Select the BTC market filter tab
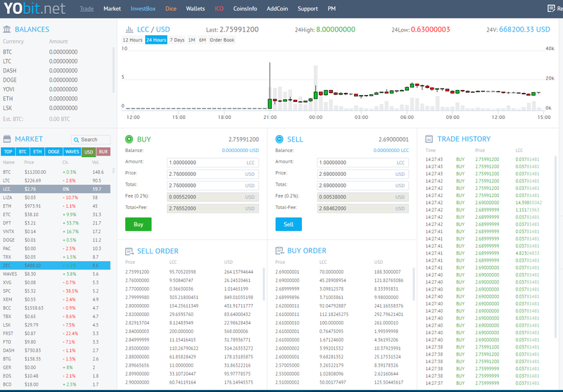563x392 pixels. click(23, 152)
